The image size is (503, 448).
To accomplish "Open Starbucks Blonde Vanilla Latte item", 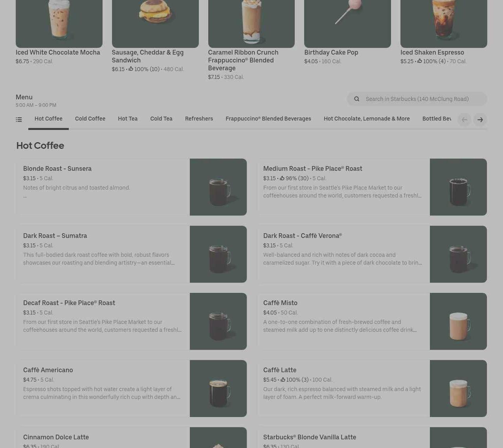I will (x=372, y=437).
